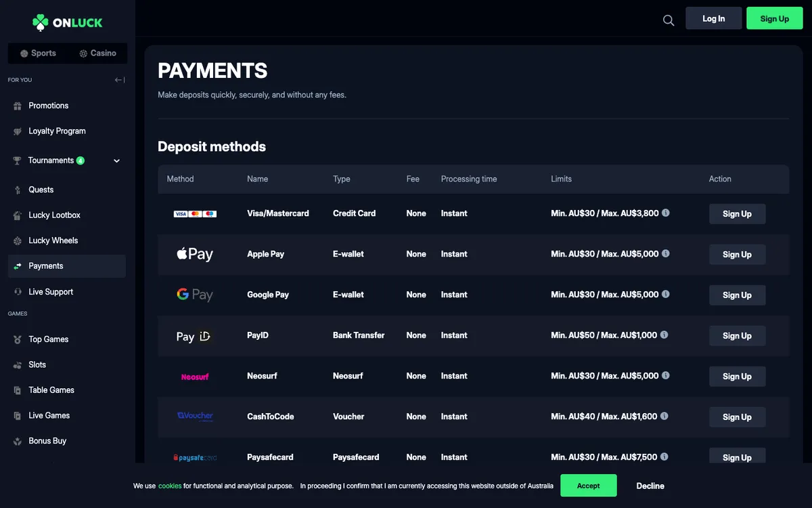Collapse the sidebar with the arrow icon
The width and height of the screenshot is (812, 508).
click(120, 80)
